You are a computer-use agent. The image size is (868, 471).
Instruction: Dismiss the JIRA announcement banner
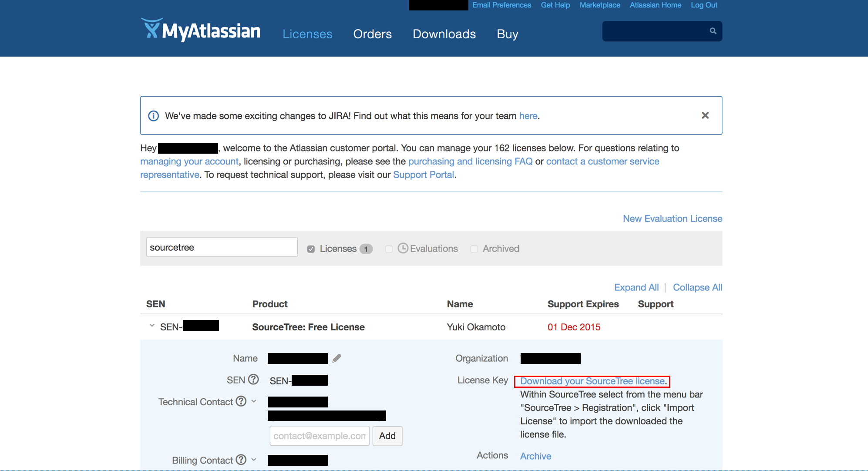705,115
